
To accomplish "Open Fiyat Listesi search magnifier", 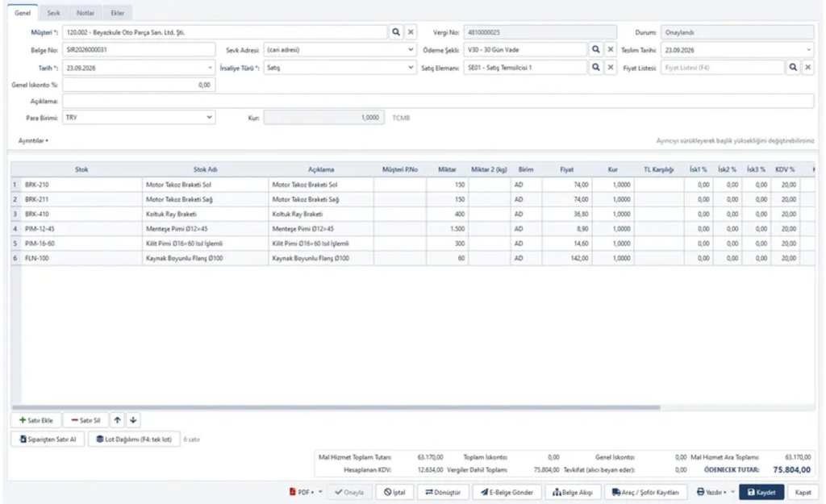I will tap(793, 68).
